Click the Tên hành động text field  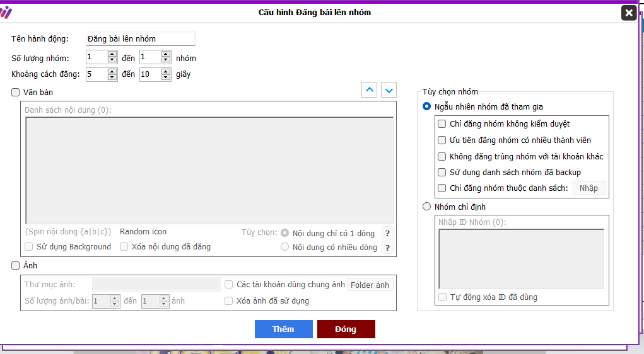[140, 39]
